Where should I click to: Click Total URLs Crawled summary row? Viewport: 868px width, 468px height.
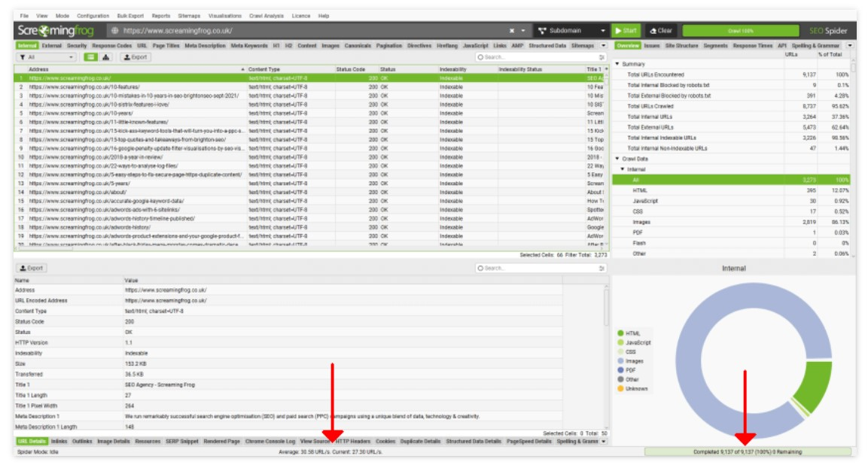click(731, 106)
